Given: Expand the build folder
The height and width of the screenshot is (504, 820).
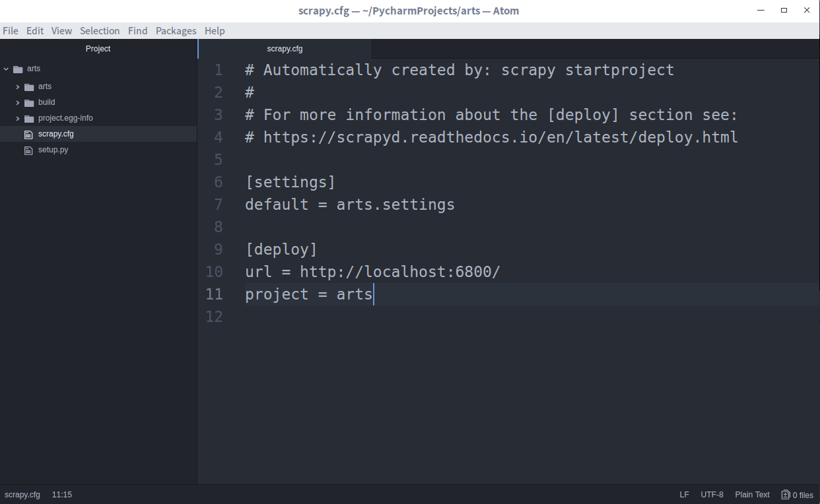Looking at the screenshot, I should (x=17, y=102).
